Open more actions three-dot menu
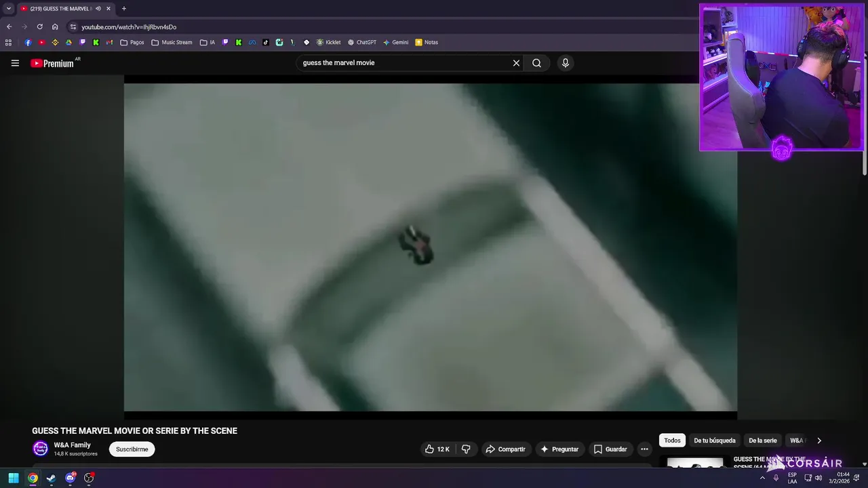 pos(644,449)
